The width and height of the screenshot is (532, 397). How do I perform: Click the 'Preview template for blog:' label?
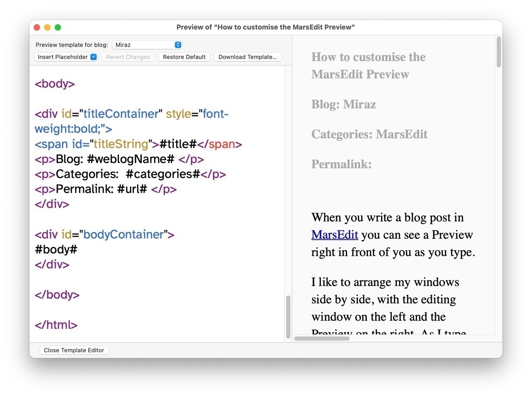[x=72, y=45]
